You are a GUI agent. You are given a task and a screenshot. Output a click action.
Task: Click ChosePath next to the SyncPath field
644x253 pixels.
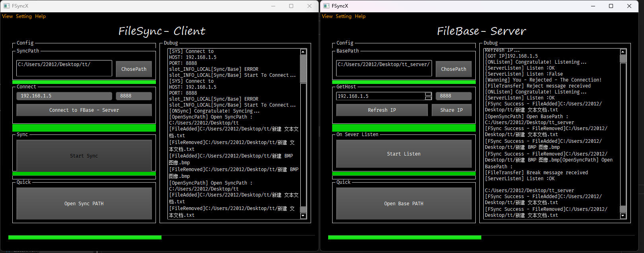(x=134, y=69)
